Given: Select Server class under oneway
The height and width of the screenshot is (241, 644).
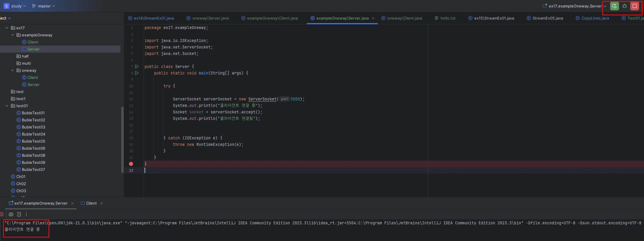Looking at the screenshot, I should click(31, 85).
